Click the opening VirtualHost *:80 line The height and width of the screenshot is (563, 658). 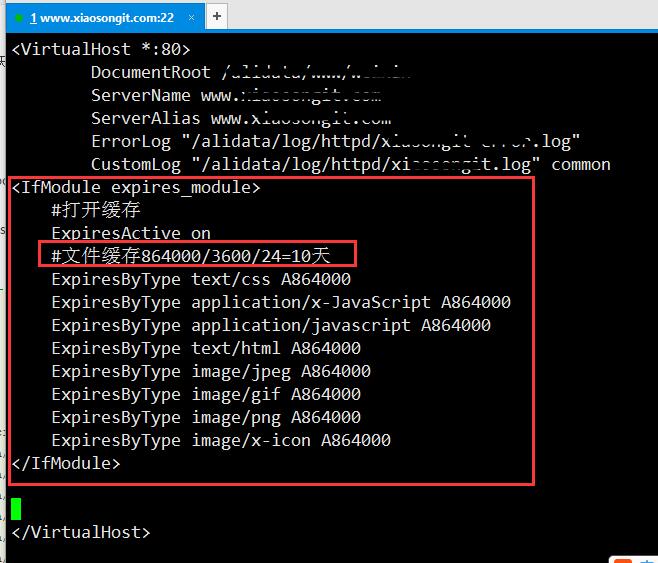coord(100,49)
